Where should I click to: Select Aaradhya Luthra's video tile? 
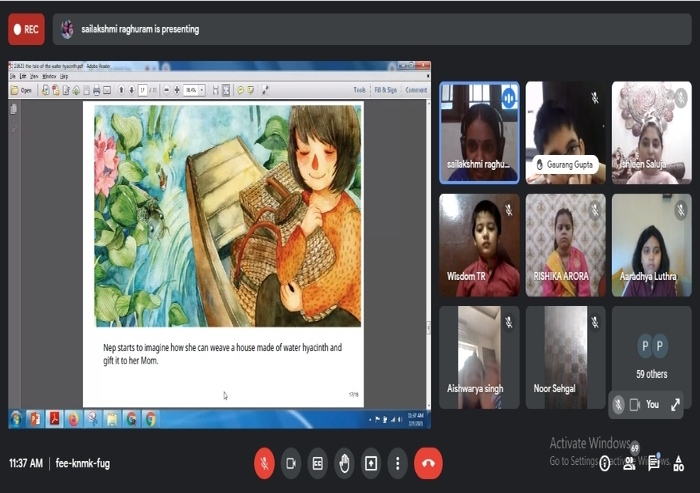point(652,245)
